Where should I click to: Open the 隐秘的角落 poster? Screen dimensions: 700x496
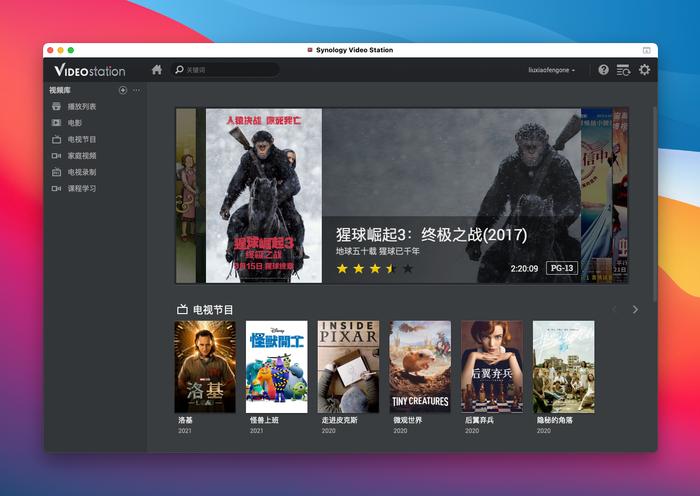click(x=563, y=367)
